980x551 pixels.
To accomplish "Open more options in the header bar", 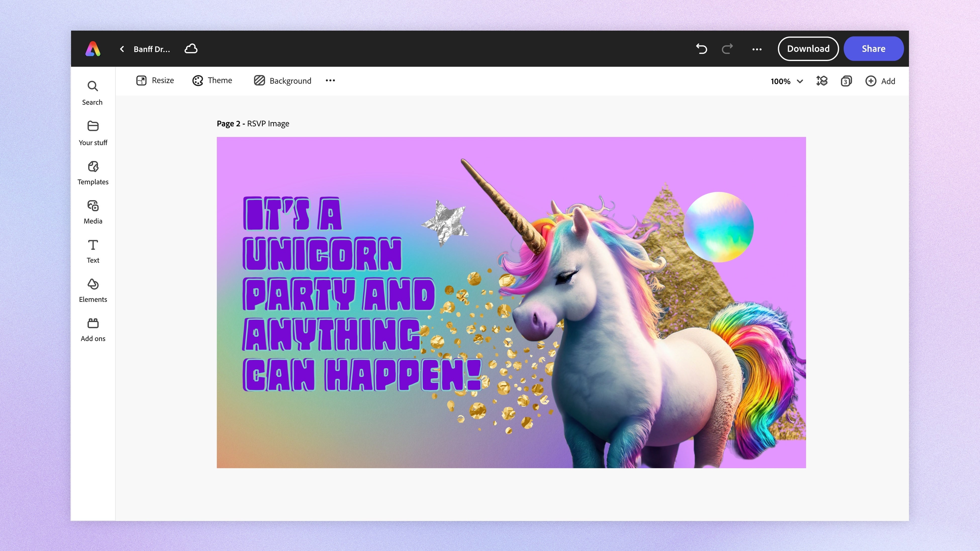I will (x=757, y=49).
